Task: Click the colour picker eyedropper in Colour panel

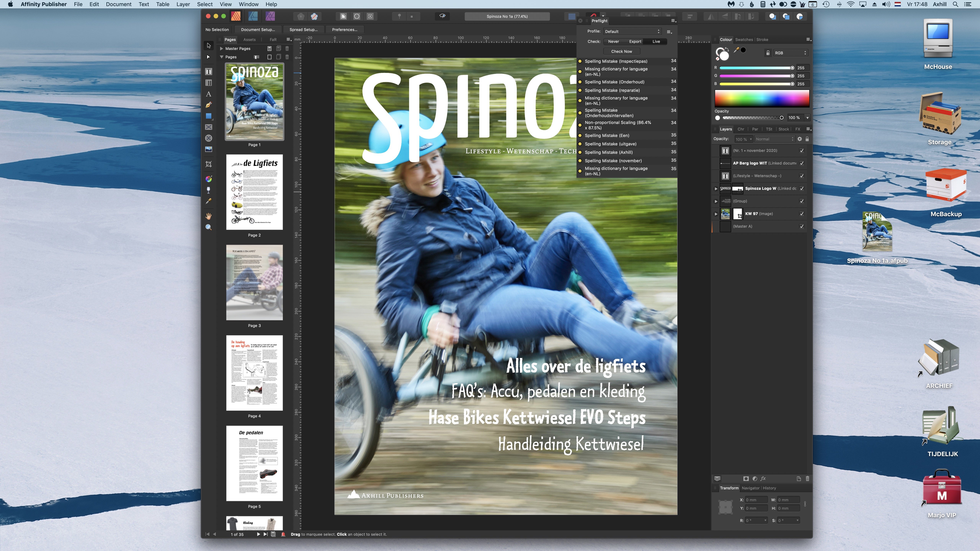Action: coord(737,50)
